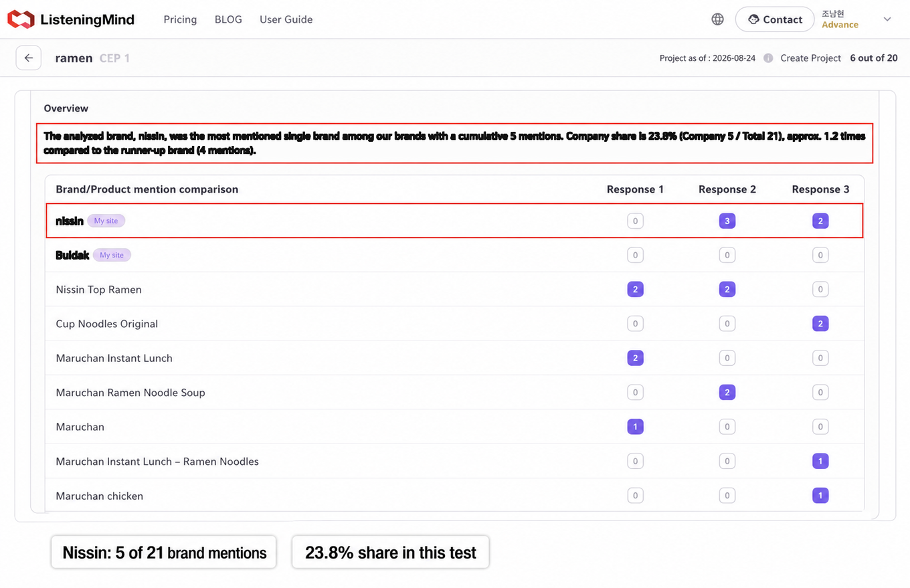910x588 pixels.
Task: Click Cup Noodles Original Response 3 badge
Action: click(820, 324)
